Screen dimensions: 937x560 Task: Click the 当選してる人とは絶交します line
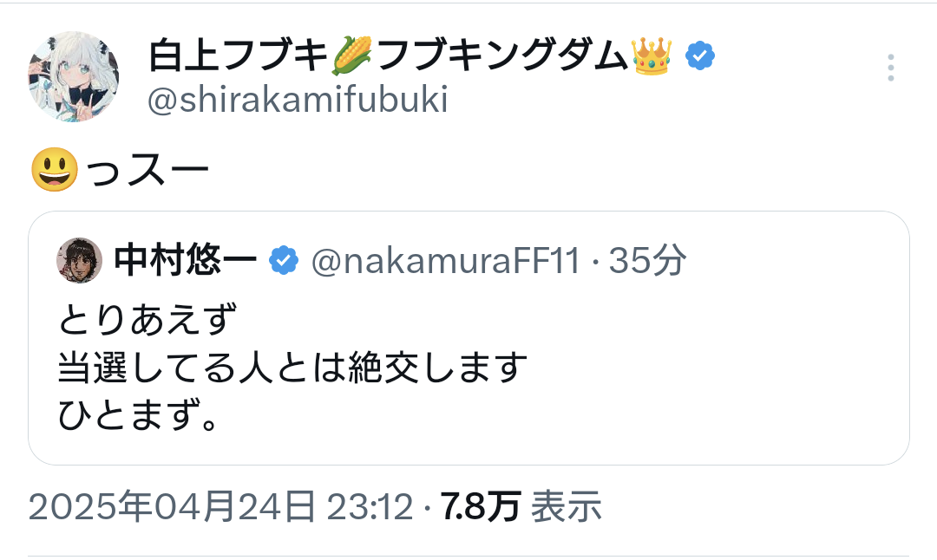click(293, 369)
